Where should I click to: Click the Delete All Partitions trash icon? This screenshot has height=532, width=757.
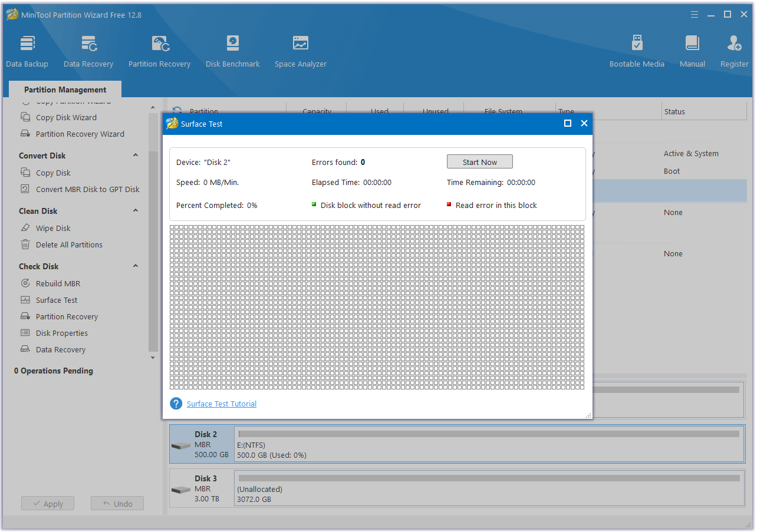(25, 244)
